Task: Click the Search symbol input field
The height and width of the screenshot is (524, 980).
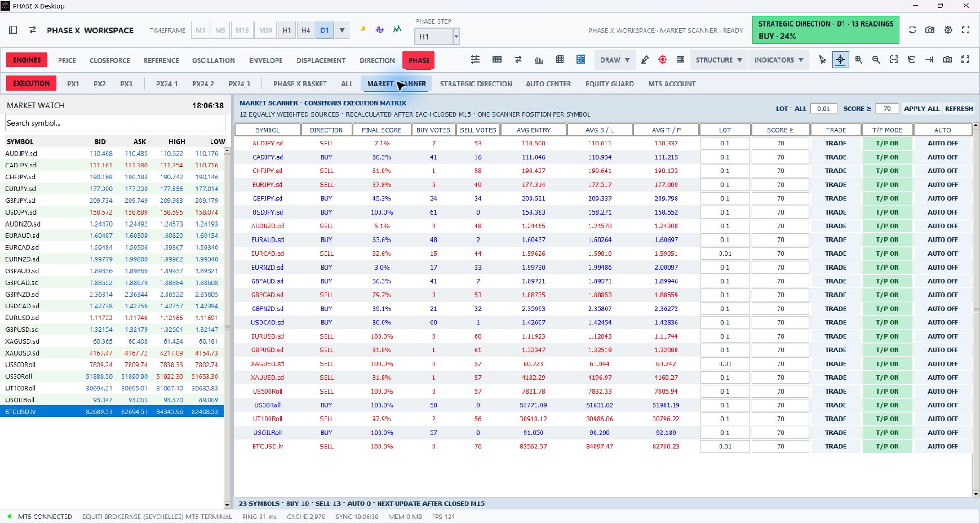Action: coord(115,123)
